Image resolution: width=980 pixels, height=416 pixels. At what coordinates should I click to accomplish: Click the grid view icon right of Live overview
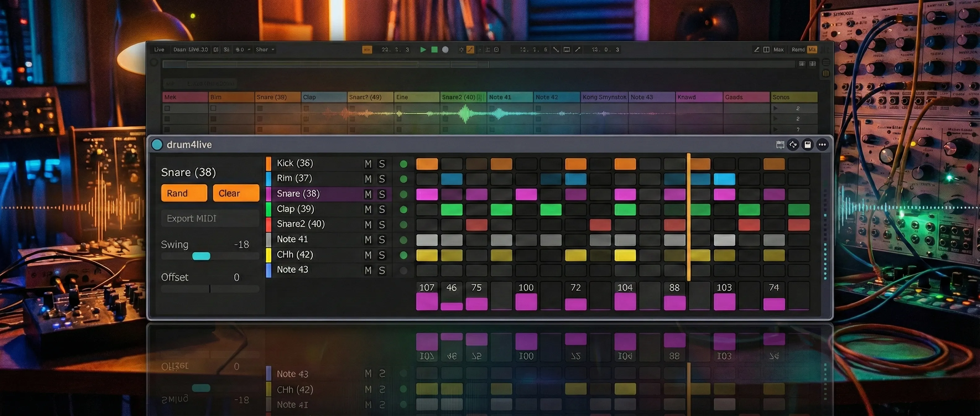click(x=802, y=63)
